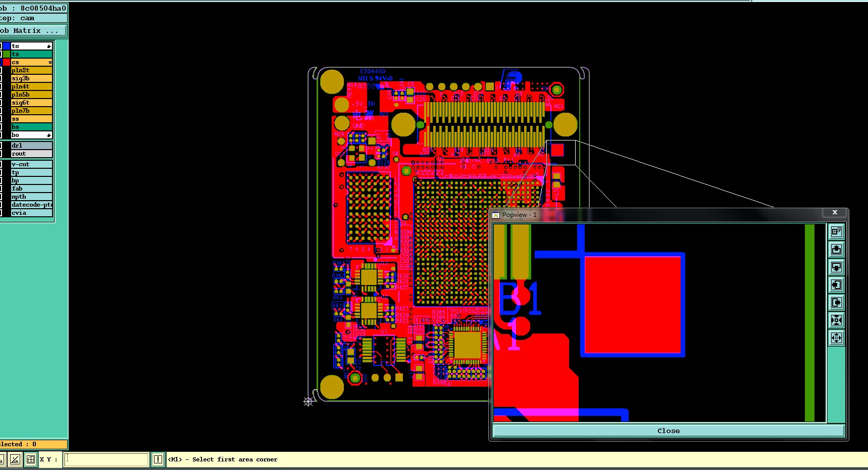Select the 'cvia' layer name

click(x=31, y=213)
